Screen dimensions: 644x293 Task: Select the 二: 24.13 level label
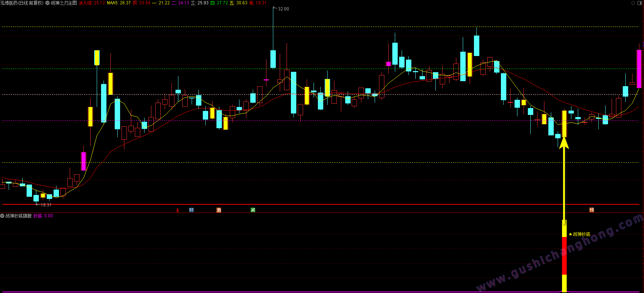[180, 3]
